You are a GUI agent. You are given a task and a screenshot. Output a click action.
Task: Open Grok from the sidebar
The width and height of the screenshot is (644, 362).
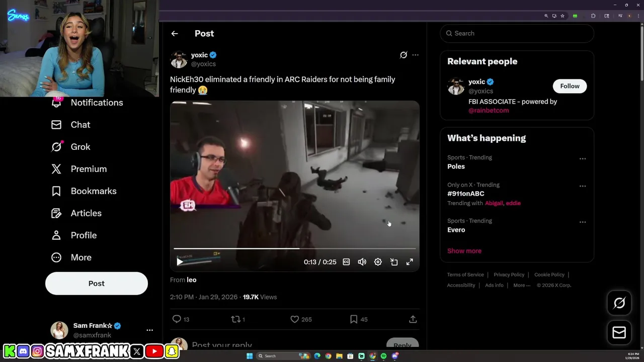point(71,147)
